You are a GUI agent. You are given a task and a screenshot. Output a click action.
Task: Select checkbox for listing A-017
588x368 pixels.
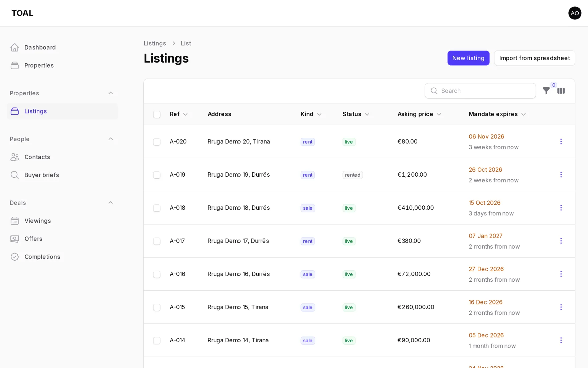[157, 241]
